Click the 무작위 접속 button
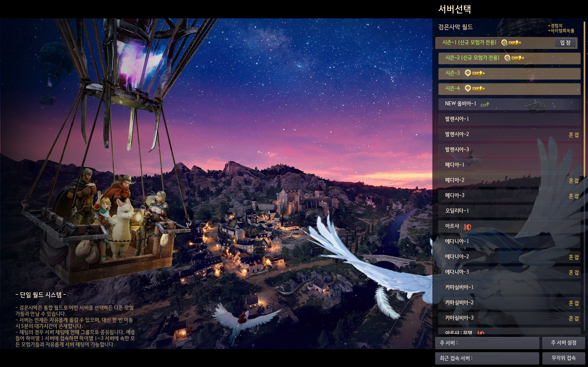This screenshot has width=588, height=367. point(563,358)
